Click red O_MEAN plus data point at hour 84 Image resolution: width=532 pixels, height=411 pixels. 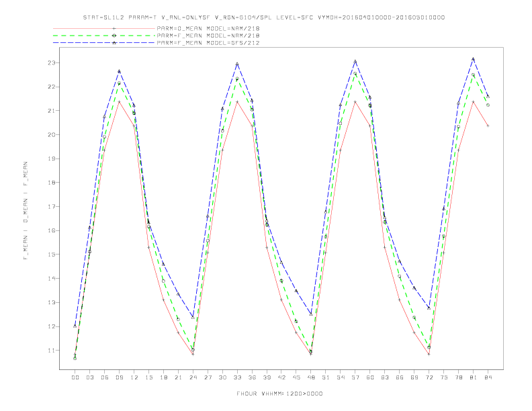coord(488,126)
